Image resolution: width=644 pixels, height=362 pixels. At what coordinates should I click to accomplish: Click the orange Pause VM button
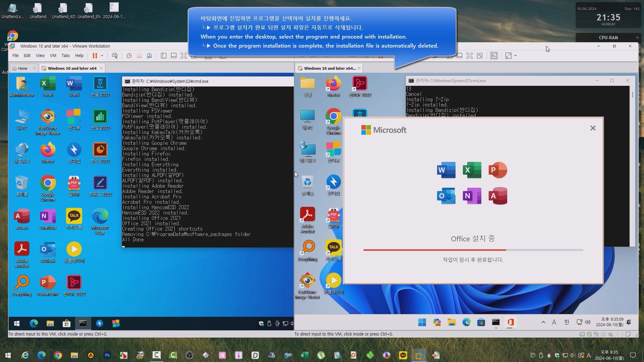[95, 56]
